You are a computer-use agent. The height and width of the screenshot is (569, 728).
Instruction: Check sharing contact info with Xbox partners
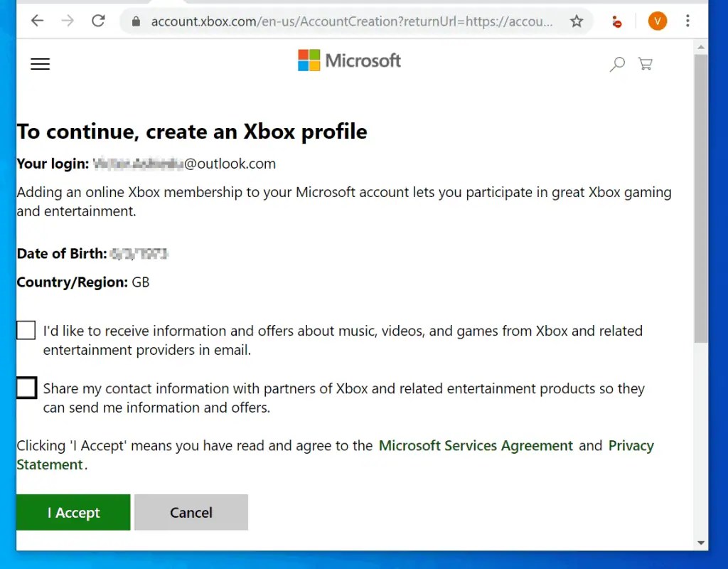pyautogui.click(x=26, y=388)
